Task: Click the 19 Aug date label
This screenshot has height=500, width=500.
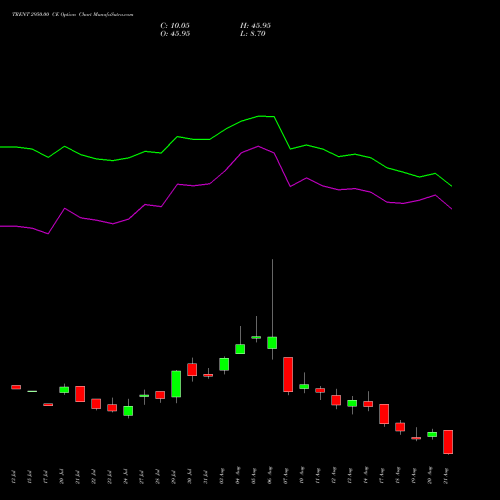Action: click(x=414, y=476)
